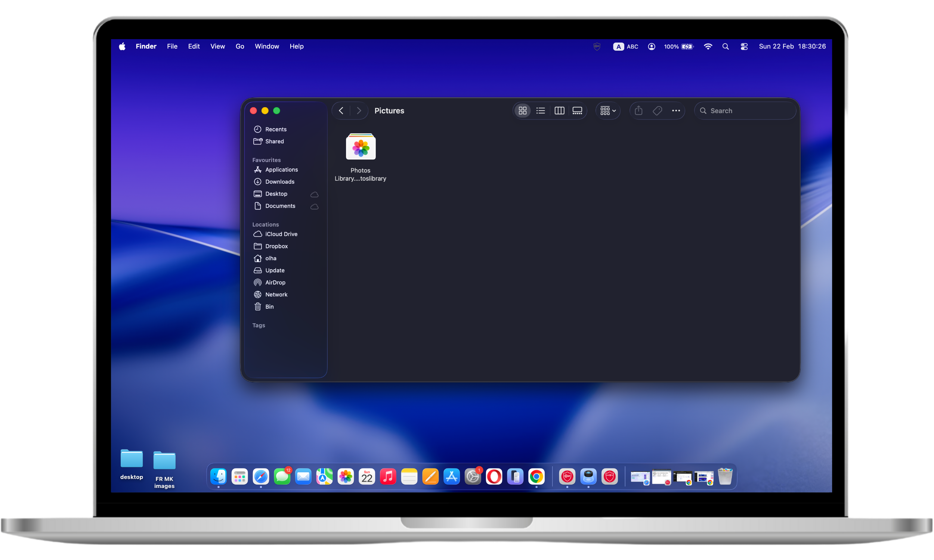Open the More actions ellipsis menu
The image size is (934, 560).
tap(676, 111)
